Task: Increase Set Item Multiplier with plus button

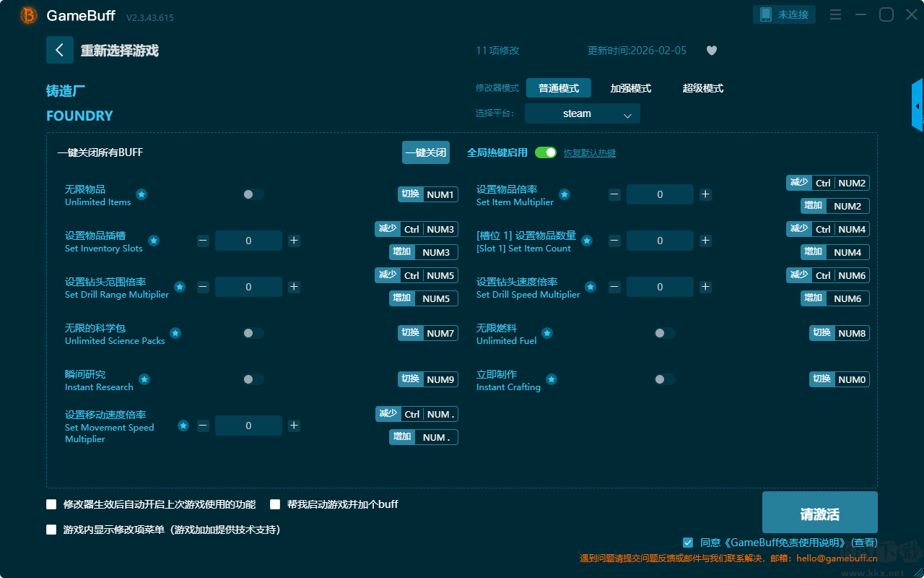Action: tap(705, 194)
